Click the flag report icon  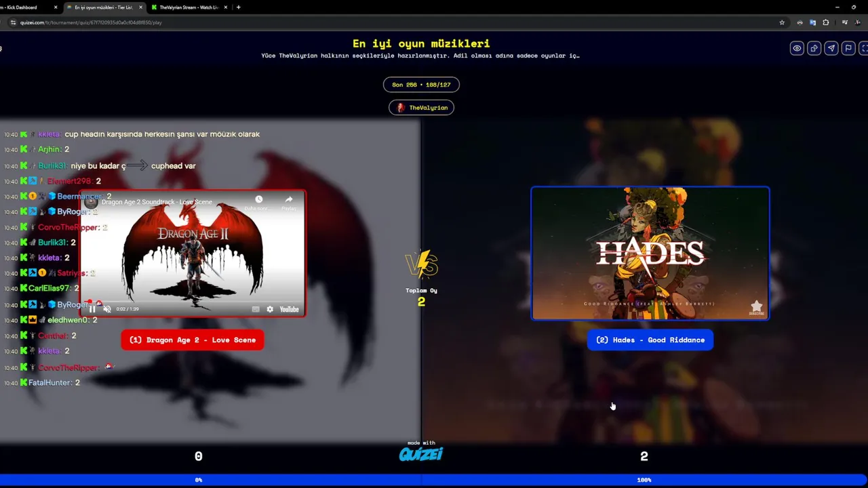tap(848, 48)
